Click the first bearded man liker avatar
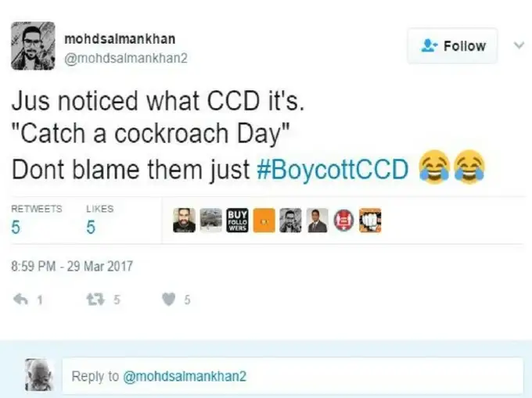The image size is (532, 398). point(184,221)
